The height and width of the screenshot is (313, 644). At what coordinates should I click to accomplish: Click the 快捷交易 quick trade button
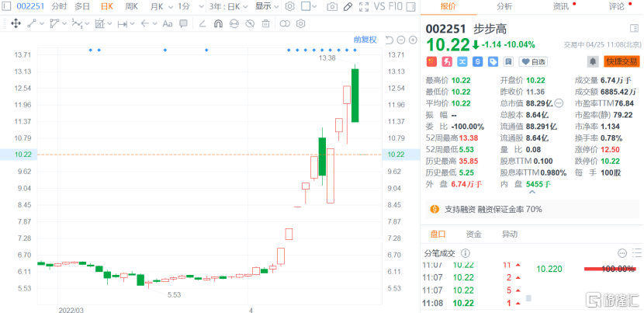click(x=622, y=61)
